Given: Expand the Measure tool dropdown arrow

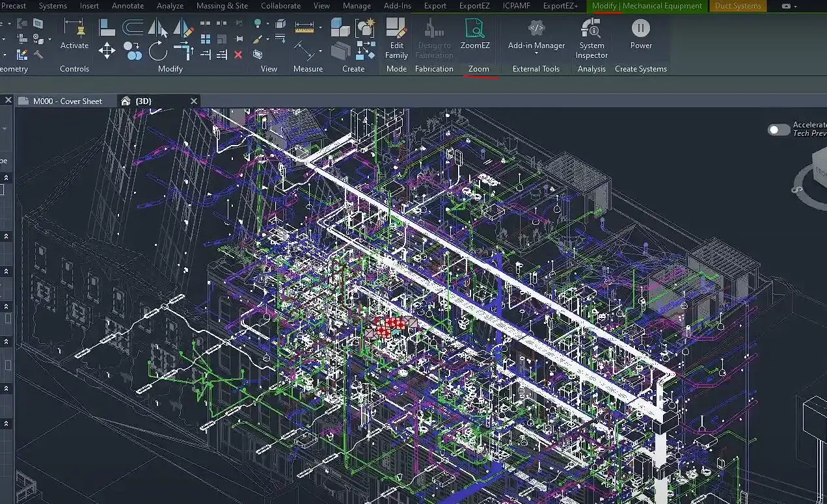Looking at the screenshot, I should [x=320, y=27].
